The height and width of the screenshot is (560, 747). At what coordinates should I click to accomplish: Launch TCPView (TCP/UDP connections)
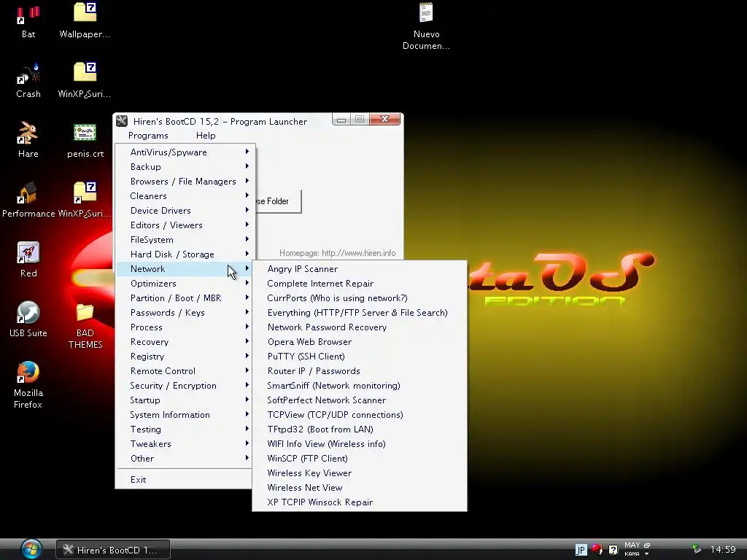click(x=359, y=415)
